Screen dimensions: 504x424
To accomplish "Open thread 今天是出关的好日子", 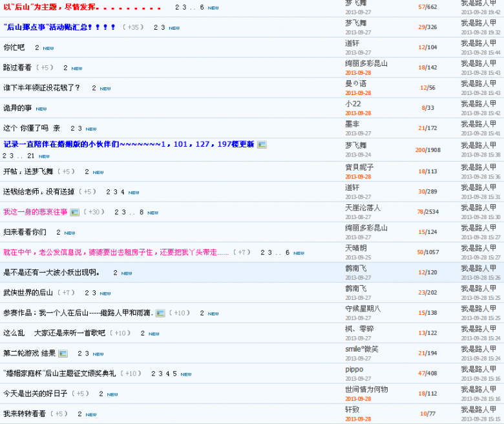I will 35,394.
